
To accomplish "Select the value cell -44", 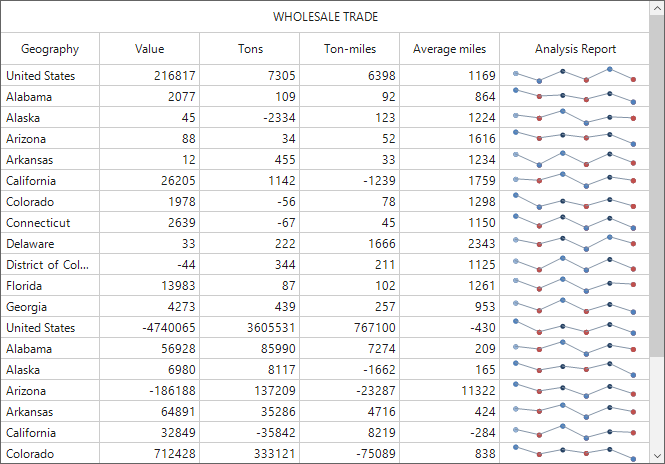I will click(149, 264).
